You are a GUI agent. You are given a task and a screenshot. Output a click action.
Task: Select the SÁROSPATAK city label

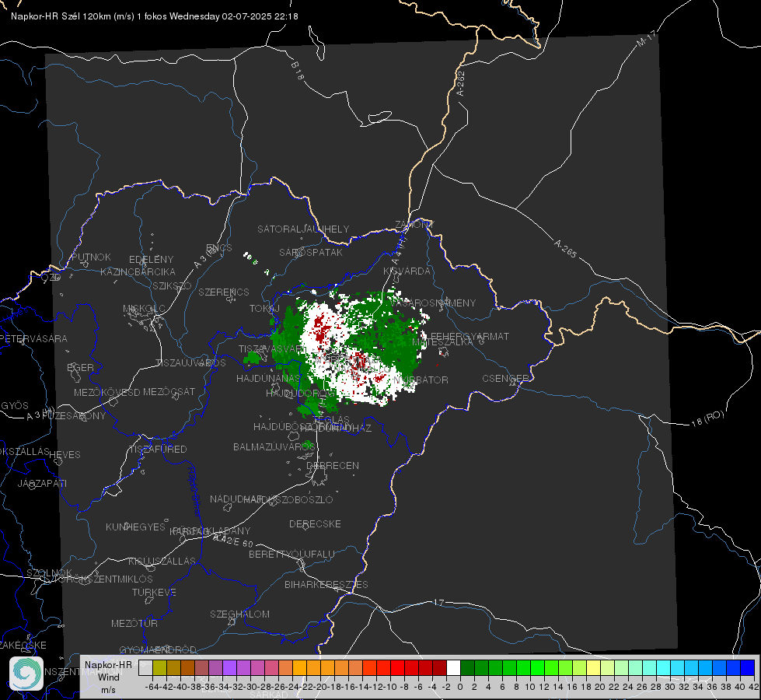coord(311,252)
